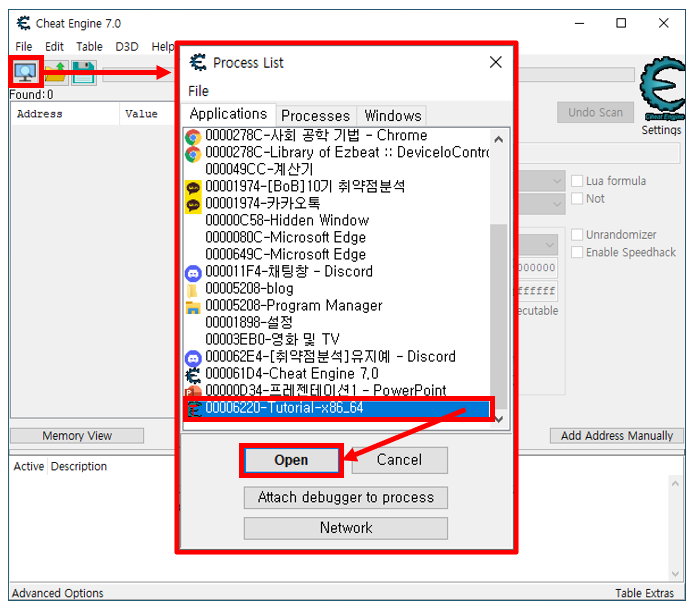Click process list scrollbar down arrow
Viewport: 694px width, 612px height.
pos(498,419)
